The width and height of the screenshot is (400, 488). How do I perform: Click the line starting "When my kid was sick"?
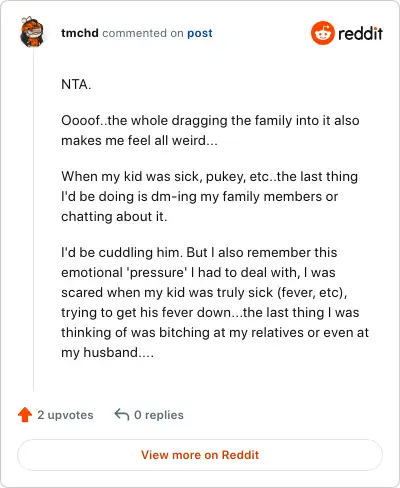click(x=209, y=176)
